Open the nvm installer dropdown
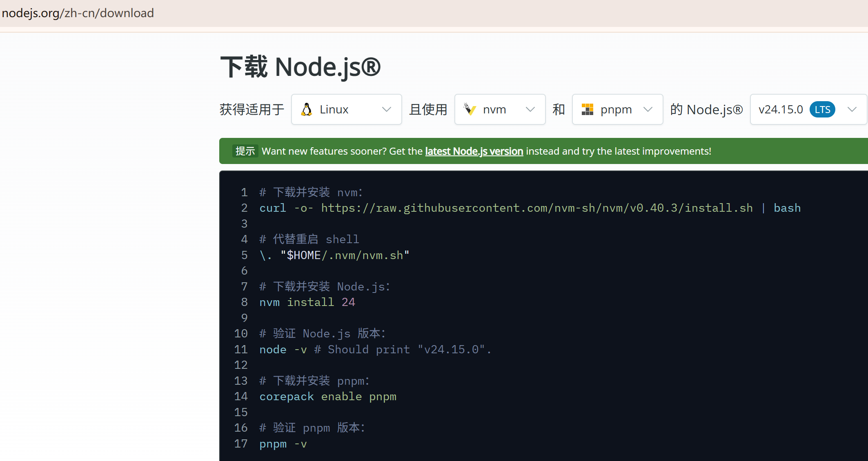Viewport: 868px width, 461px height. click(500, 109)
